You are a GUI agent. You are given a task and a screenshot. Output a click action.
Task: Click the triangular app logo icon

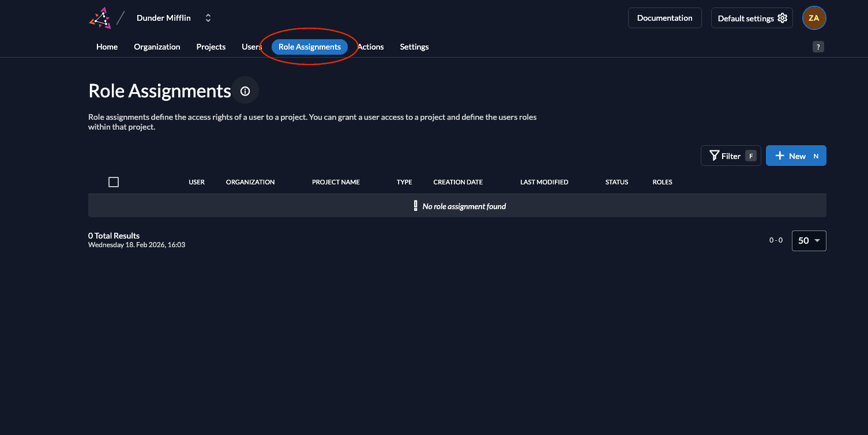pyautogui.click(x=100, y=18)
